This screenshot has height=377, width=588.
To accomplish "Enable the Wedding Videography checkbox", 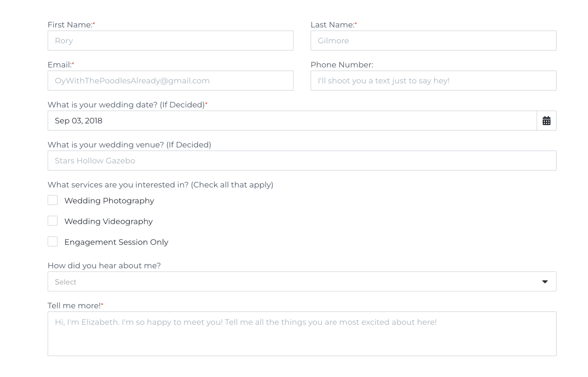I will point(53,220).
